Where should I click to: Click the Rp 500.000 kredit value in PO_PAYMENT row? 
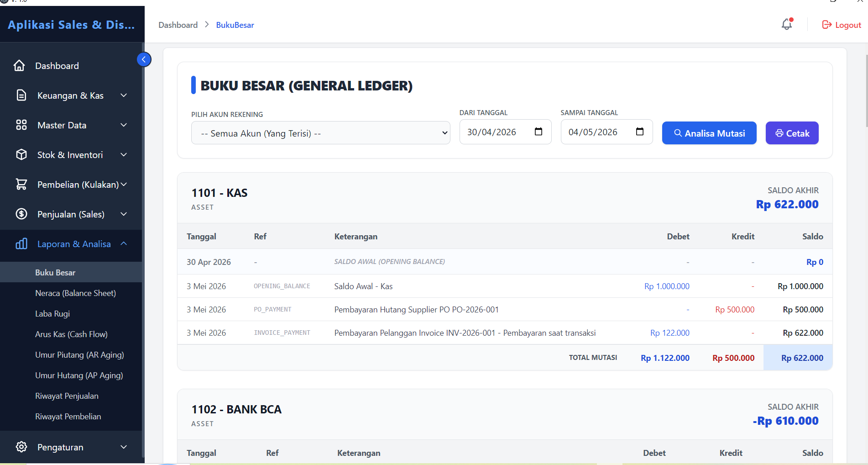pyautogui.click(x=735, y=309)
